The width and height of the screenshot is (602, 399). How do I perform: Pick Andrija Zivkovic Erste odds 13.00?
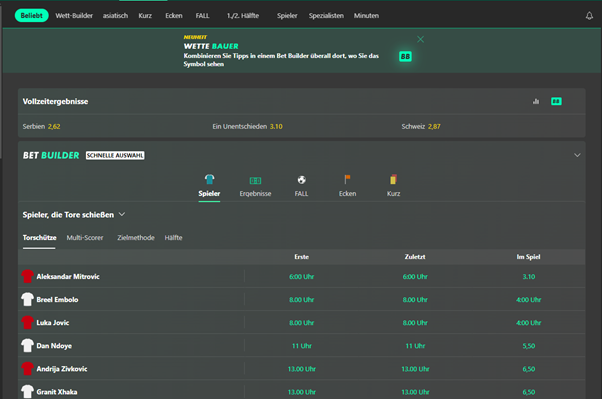click(301, 369)
